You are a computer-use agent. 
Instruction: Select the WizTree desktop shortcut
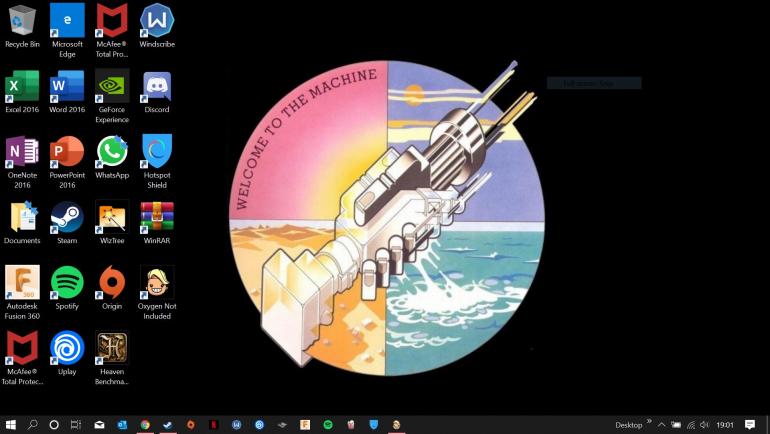pos(112,223)
